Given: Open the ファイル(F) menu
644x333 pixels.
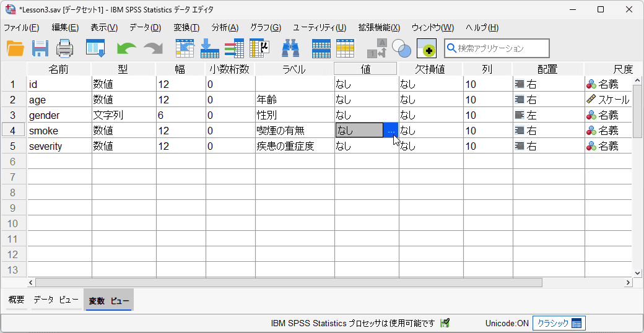Looking at the screenshot, I should [21, 28].
